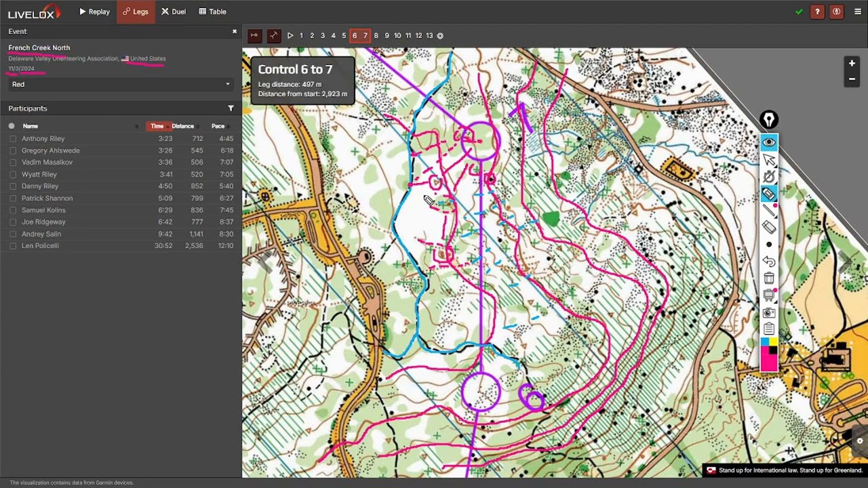Open French Creek North event link
Viewport: 868px width, 488px height.
click(x=39, y=47)
